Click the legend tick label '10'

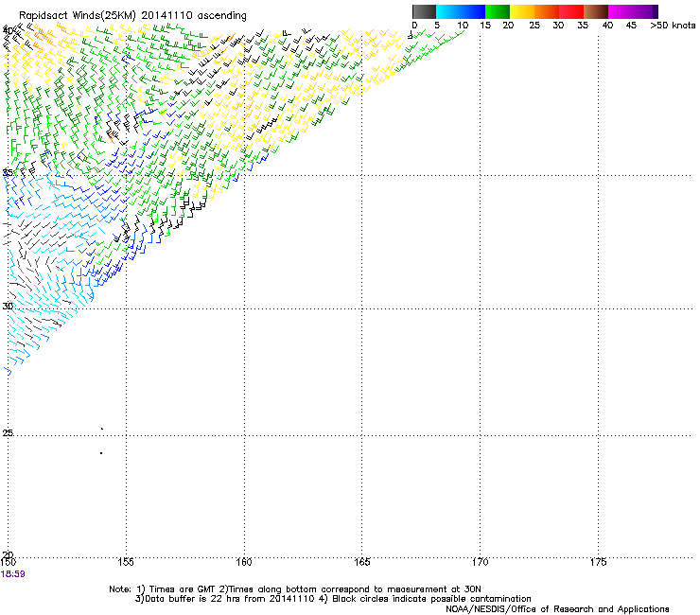click(462, 26)
